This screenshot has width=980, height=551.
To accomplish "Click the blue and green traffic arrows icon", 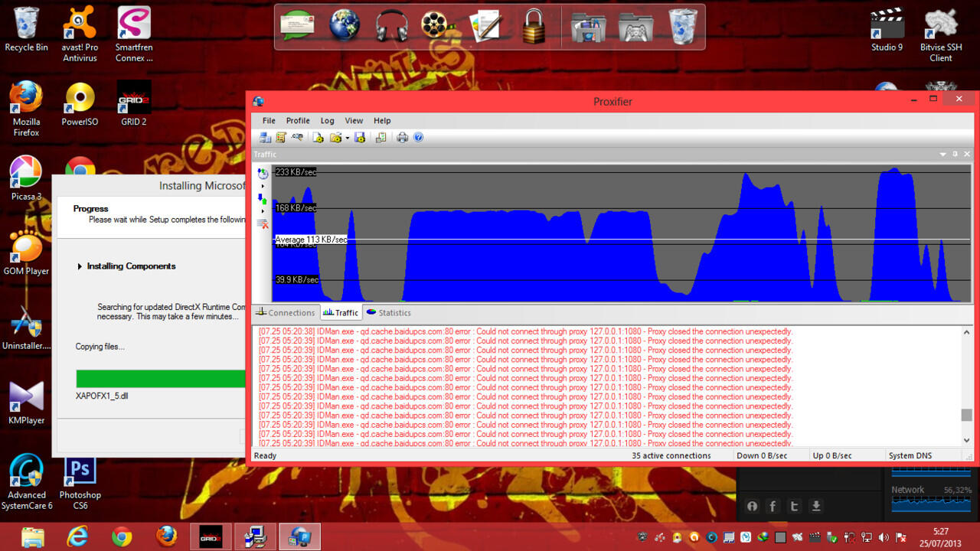I will 263,199.
